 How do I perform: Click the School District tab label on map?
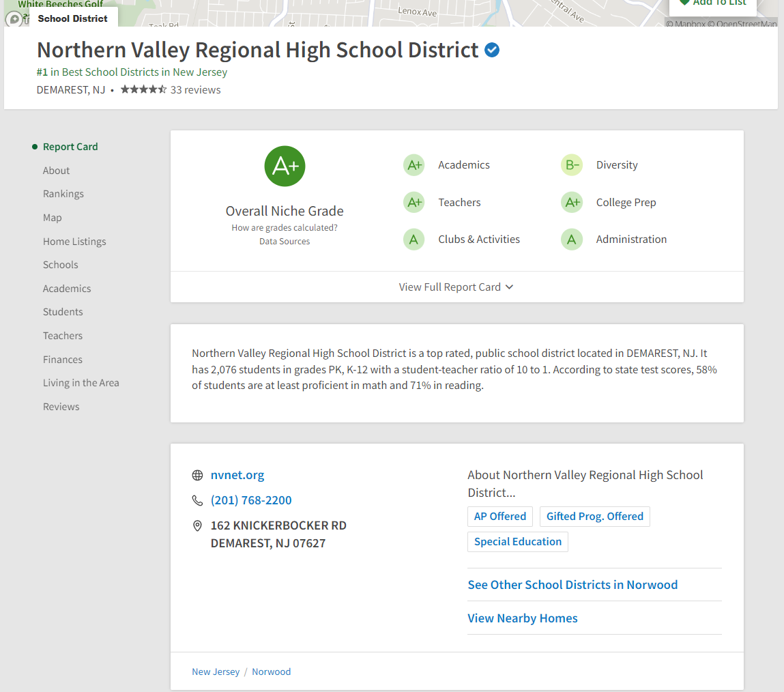tap(72, 18)
